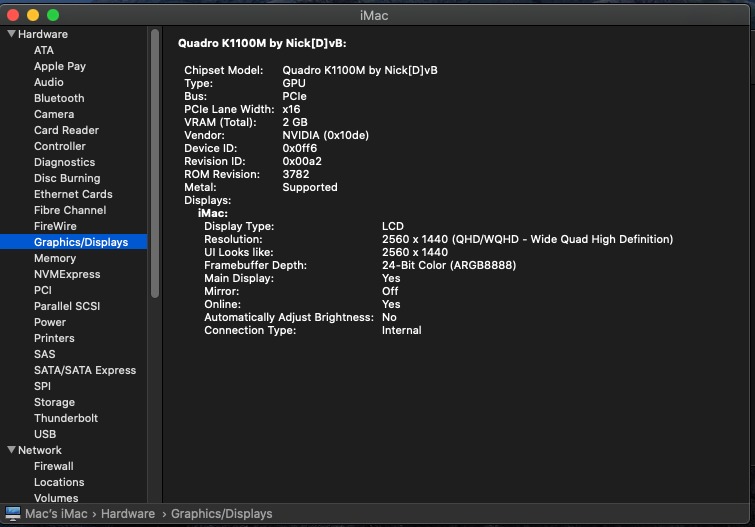Image resolution: width=755 pixels, height=527 pixels.
Task: View the Diagnostics entry
Action: (x=65, y=162)
